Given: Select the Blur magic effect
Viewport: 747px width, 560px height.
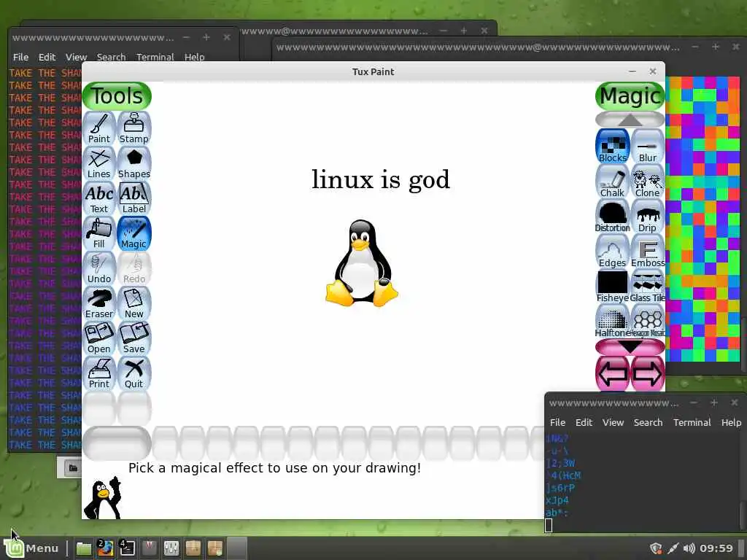Looking at the screenshot, I should point(648,146).
